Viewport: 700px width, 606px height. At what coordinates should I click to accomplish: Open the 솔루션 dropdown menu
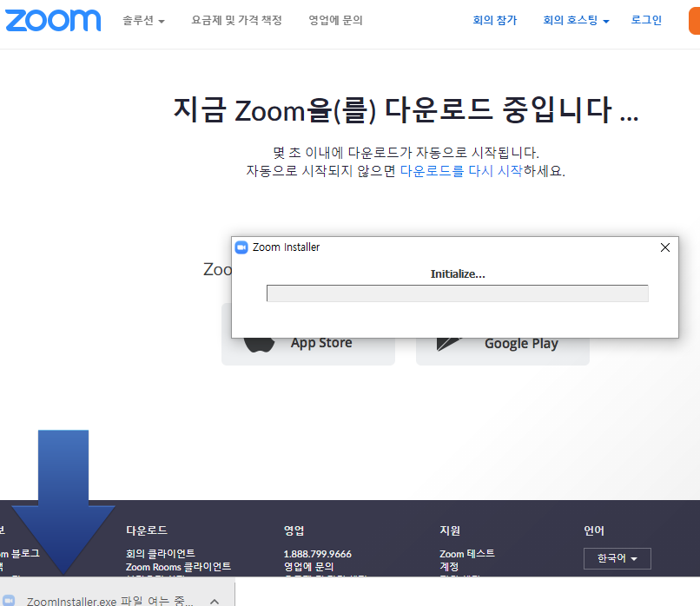pyautogui.click(x=144, y=21)
